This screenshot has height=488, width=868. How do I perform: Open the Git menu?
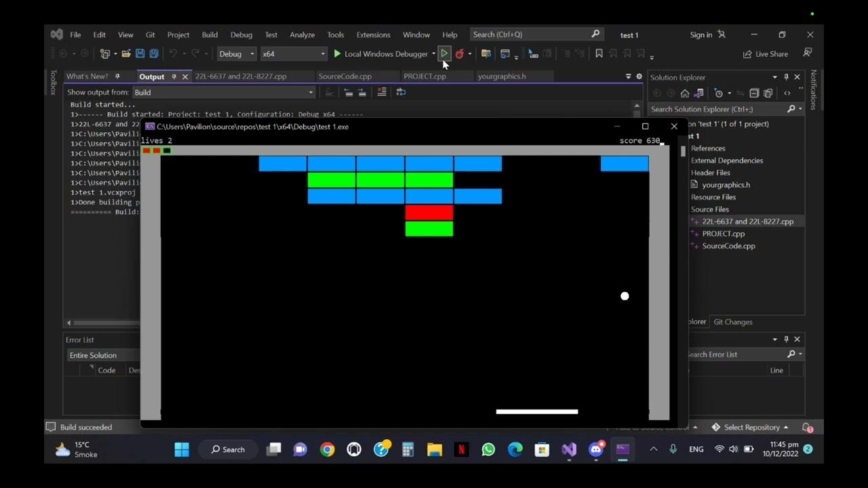coord(151,35)
